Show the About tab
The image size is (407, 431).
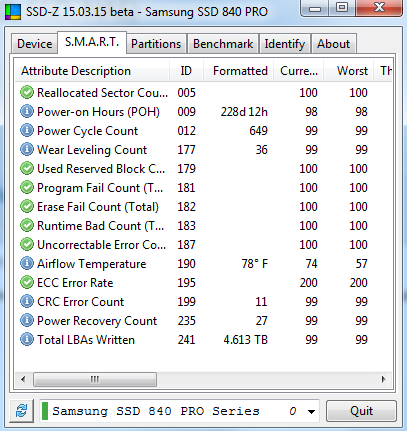point(334,44)
